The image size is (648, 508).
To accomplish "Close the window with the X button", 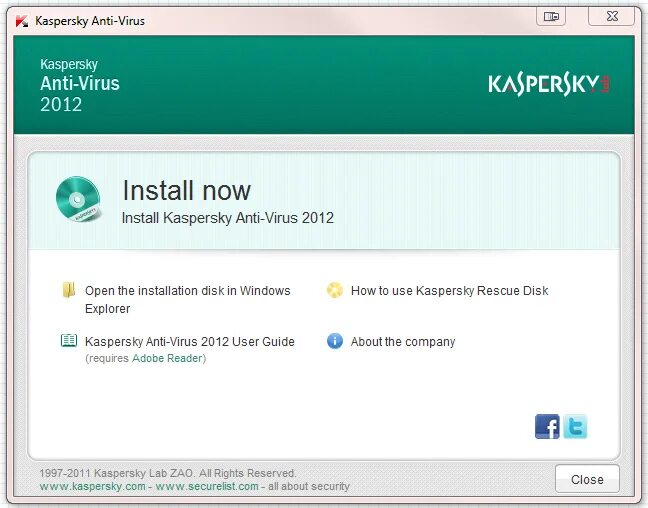I will [x=612, y=17].
